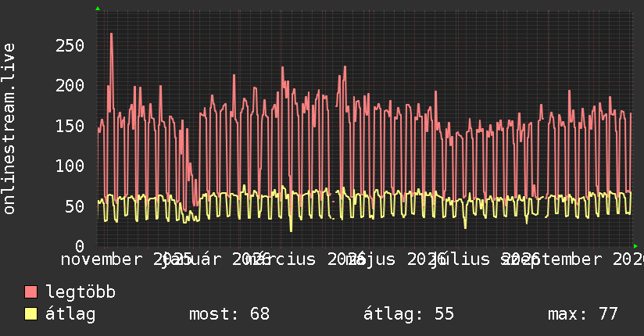Image resolution: width=644 pixels, height=336 pixels.
Task: Click the pink legtöbb legend swatch
Action: tap(30, 292)
